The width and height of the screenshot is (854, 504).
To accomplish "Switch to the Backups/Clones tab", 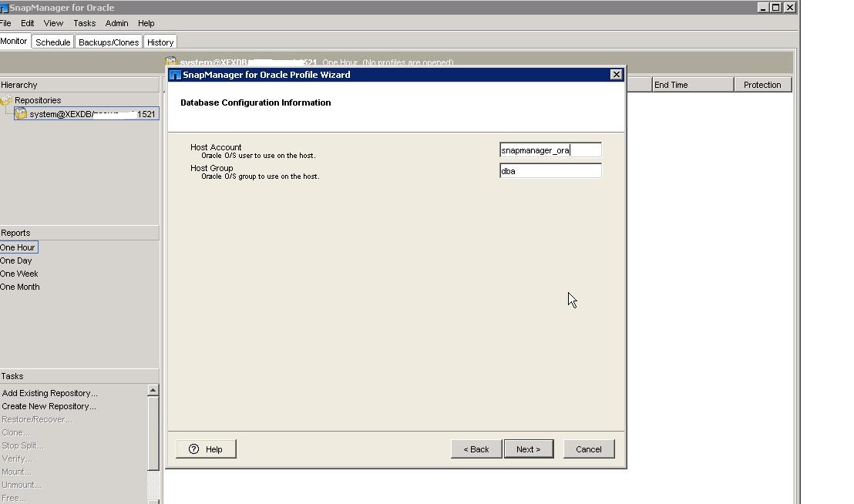I will [109, 42].
